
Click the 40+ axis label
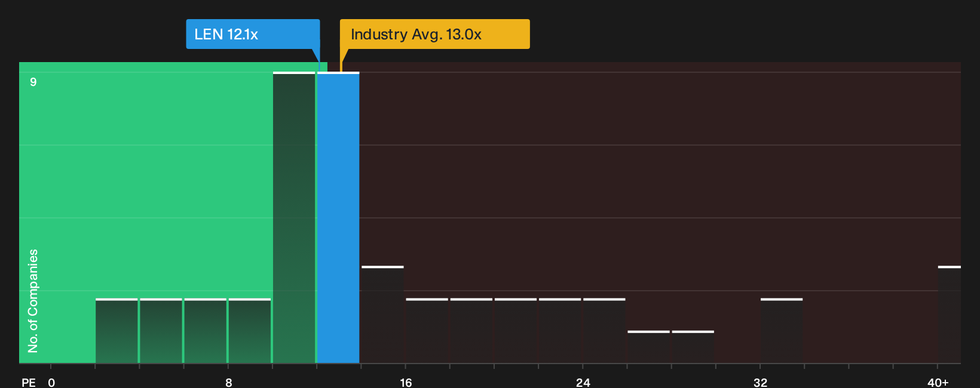938,383
